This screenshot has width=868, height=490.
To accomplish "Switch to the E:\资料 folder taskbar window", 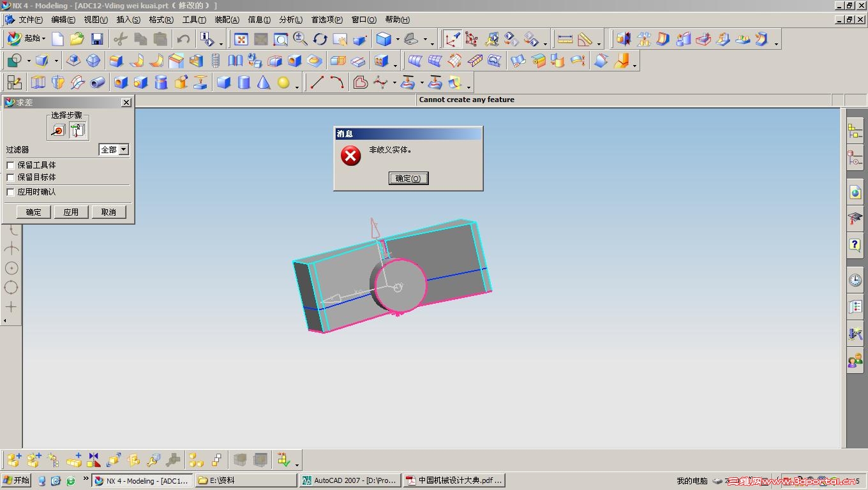I will point(246,480).
